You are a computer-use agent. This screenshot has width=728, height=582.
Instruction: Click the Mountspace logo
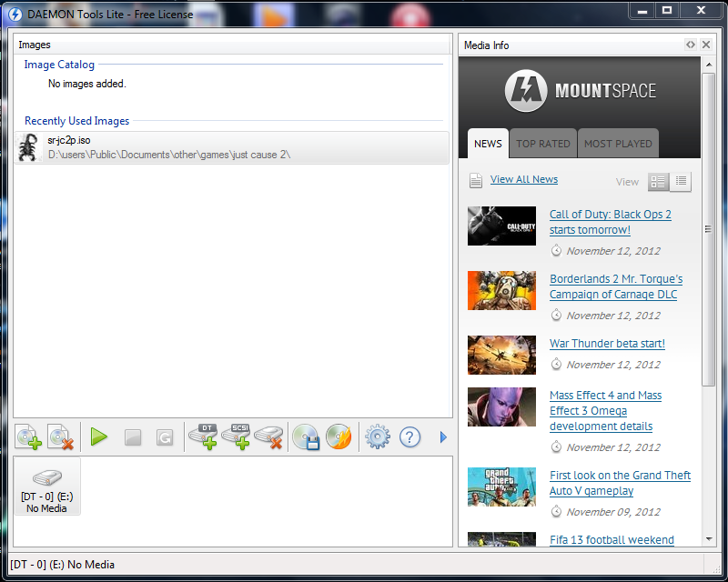pos(580,91)
